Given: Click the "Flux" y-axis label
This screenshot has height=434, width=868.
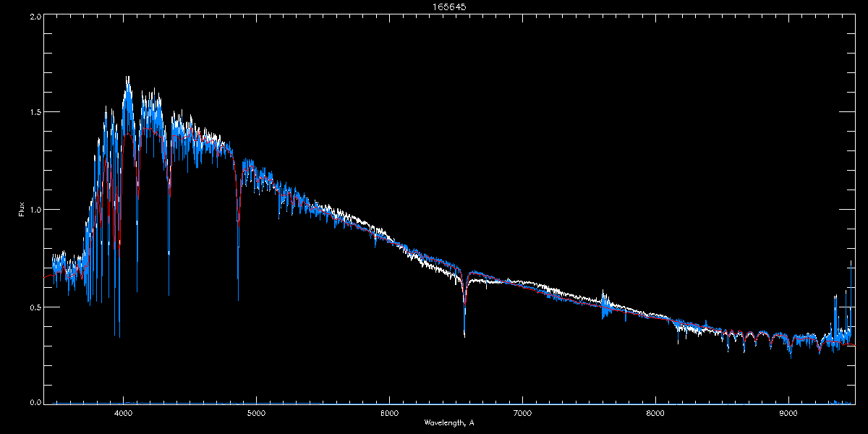Looking at the screenshot, I should pos(22,209).
